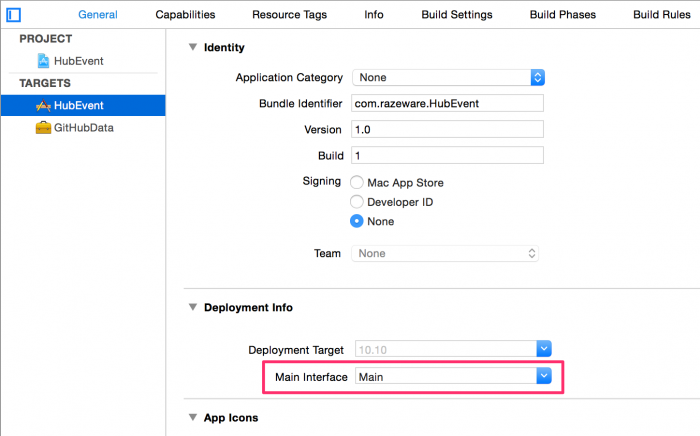Select Developer ID signing radio button
This screenshot has width=700, height=436.
tap(357, 202)
